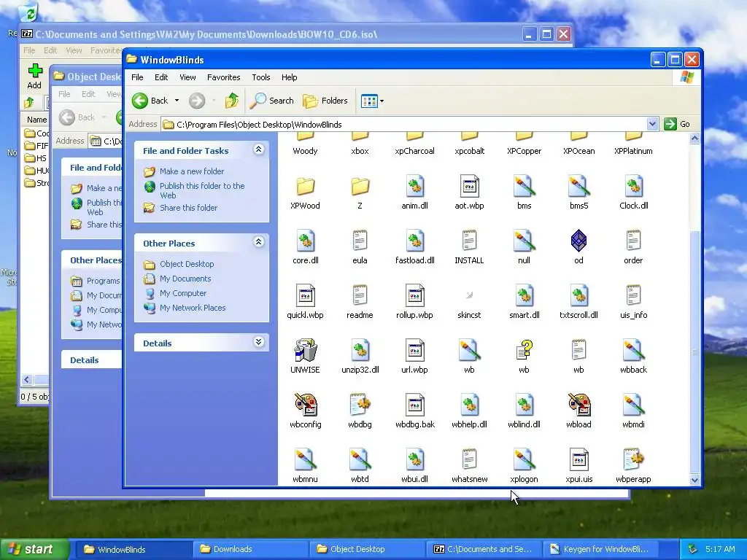
Task: Select the unzip32.dll file
Action: 360,351
